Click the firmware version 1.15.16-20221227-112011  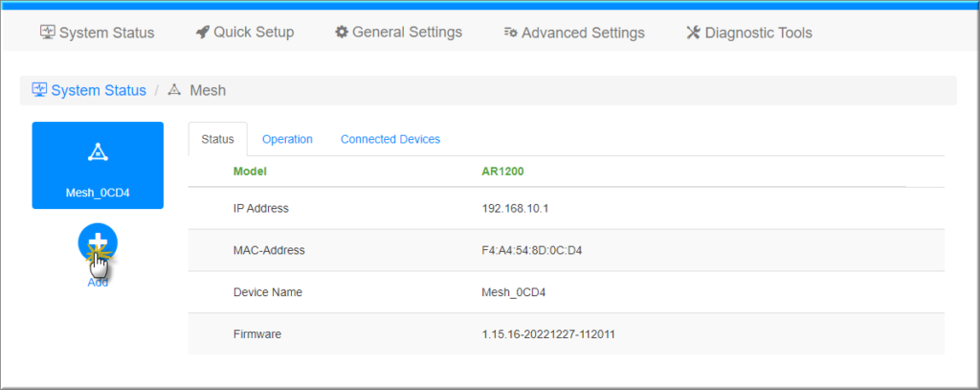(x=545, y=334)
